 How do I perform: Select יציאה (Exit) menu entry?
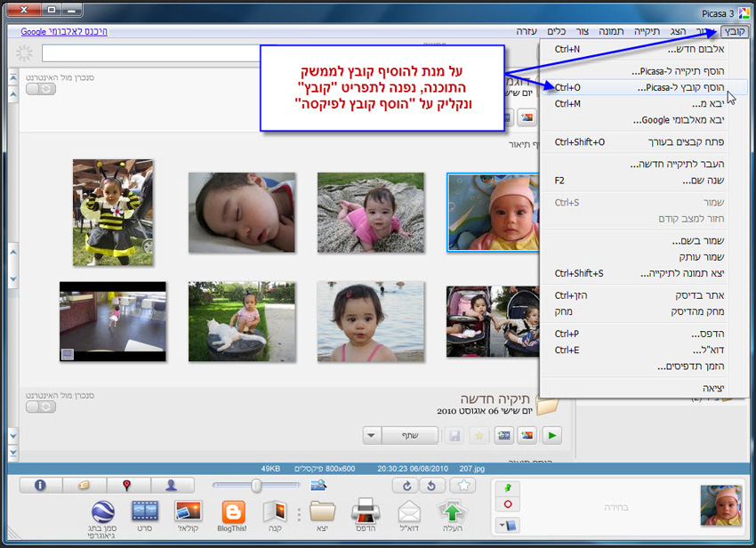point(643,388)
